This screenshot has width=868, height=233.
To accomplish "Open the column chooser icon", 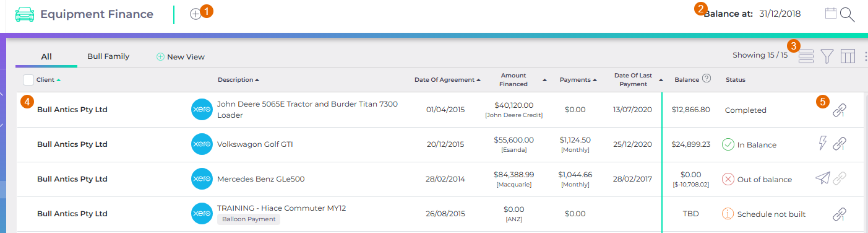I will (x=848, y=56).
